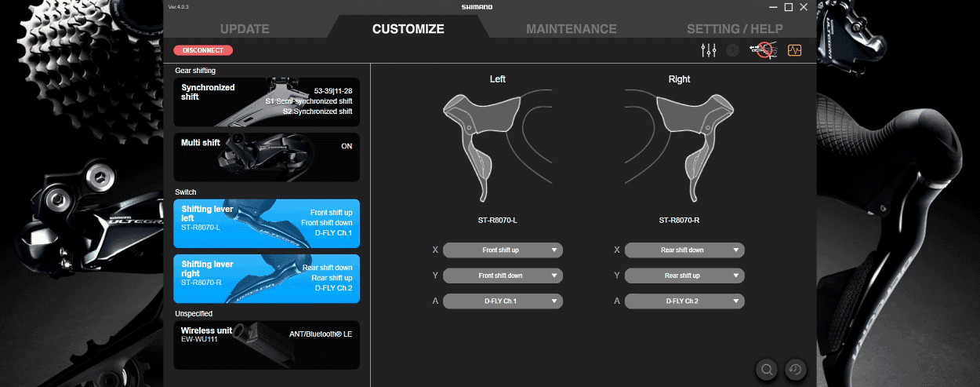This screenshot has height=387, width=980.
Task: Open the right Y Rear shift up dropdown
Action: tap(684, 276)
